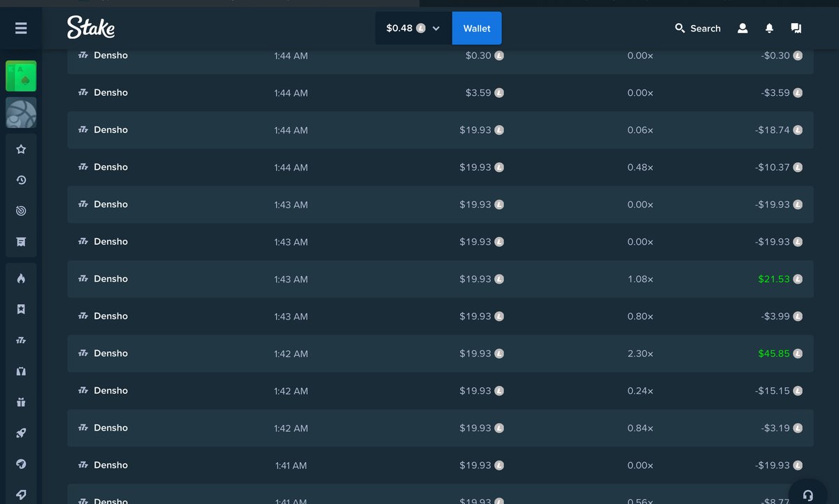Select the -$10.37 payout value
This screenshot has height=504, width=839.
773,167
